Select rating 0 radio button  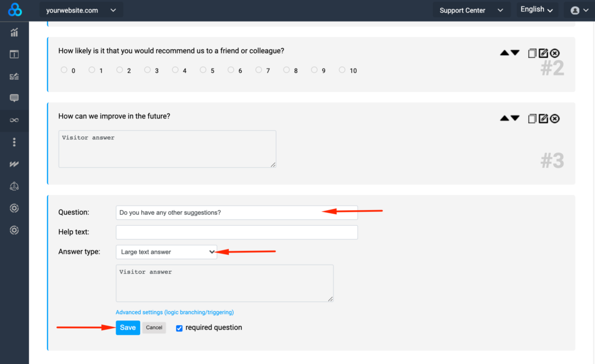pos(64,70)
